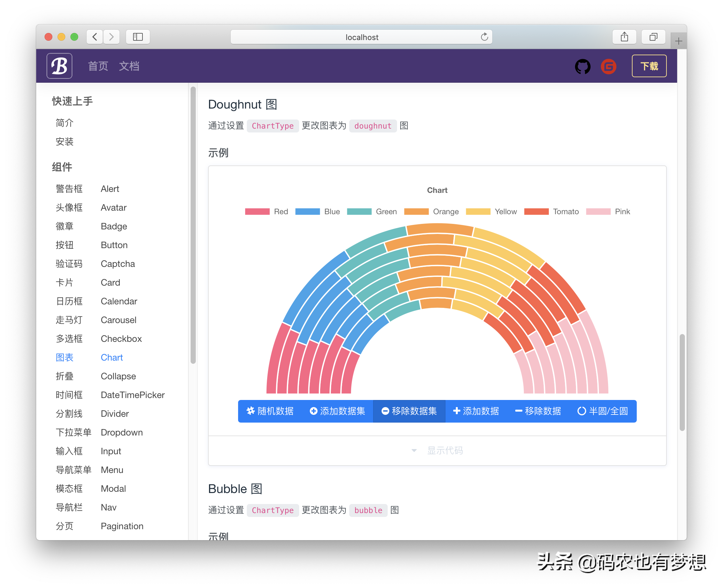Select Collapse in the component list
723x588 pixels.
(118, 376)
